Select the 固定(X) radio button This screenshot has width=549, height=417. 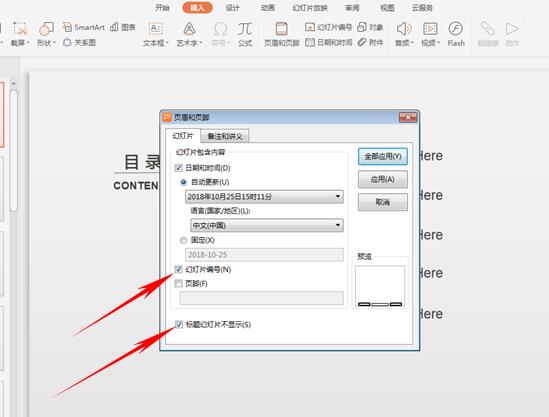tap(183, 240)
